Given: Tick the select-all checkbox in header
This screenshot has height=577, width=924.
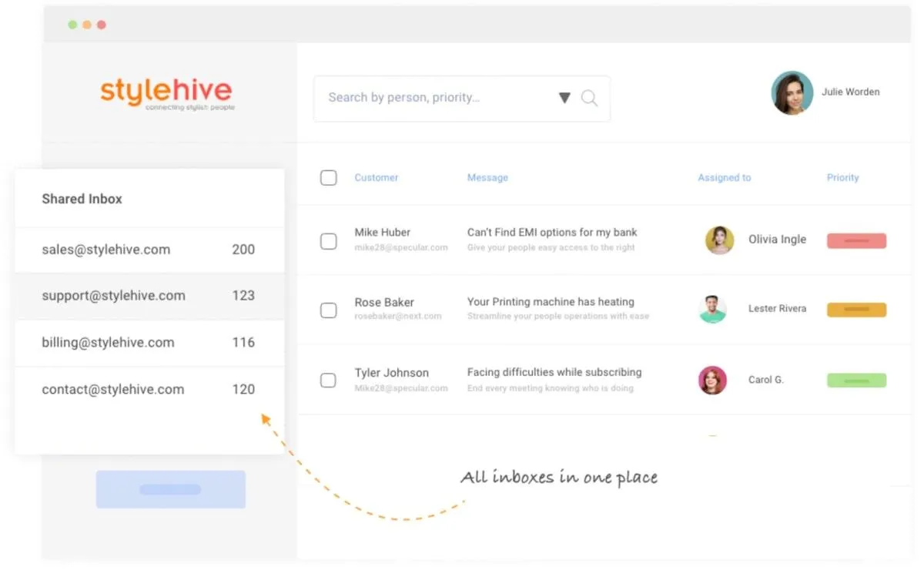Looking at the screenshot, I should pos(329,178).
